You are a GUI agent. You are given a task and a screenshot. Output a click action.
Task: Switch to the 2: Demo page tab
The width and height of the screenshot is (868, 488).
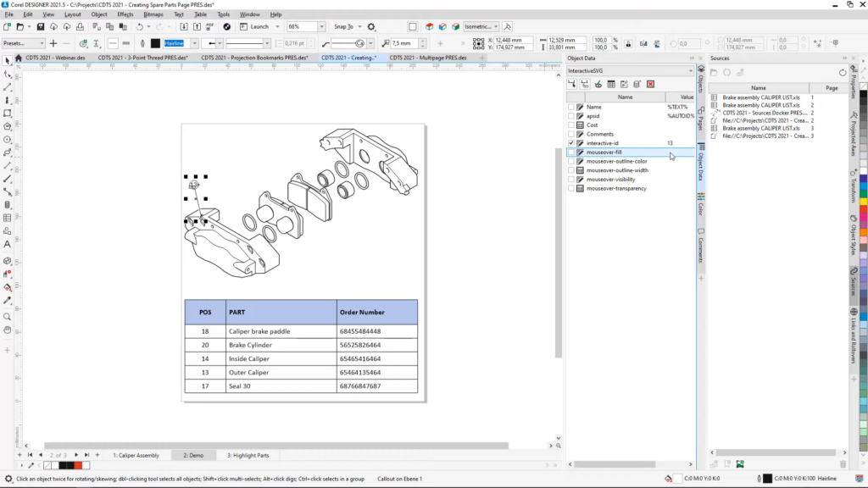tap(193, 455)
